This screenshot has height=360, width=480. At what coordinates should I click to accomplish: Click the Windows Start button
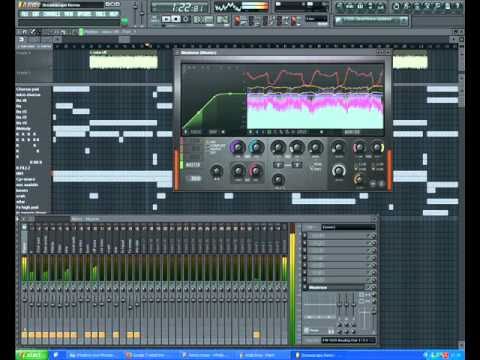[32, 355]
